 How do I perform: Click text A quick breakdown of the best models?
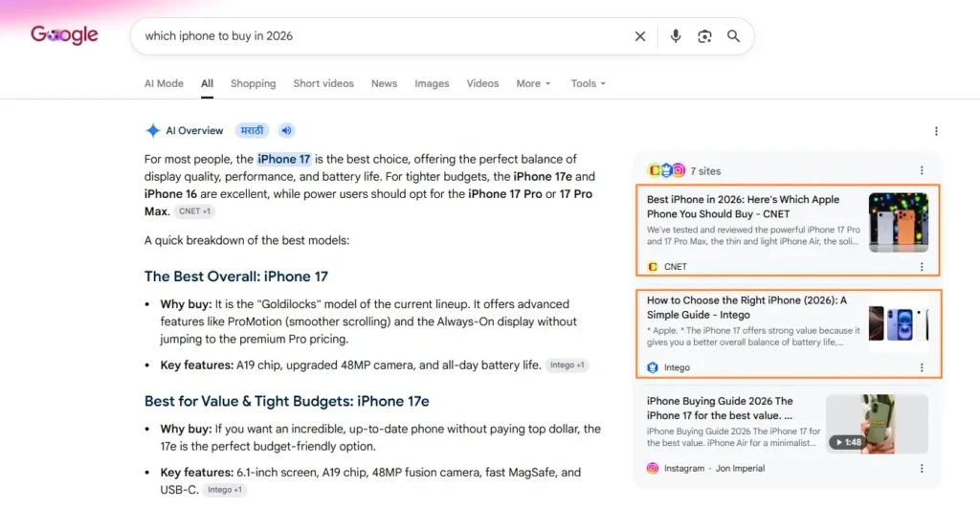coord(247,240)
